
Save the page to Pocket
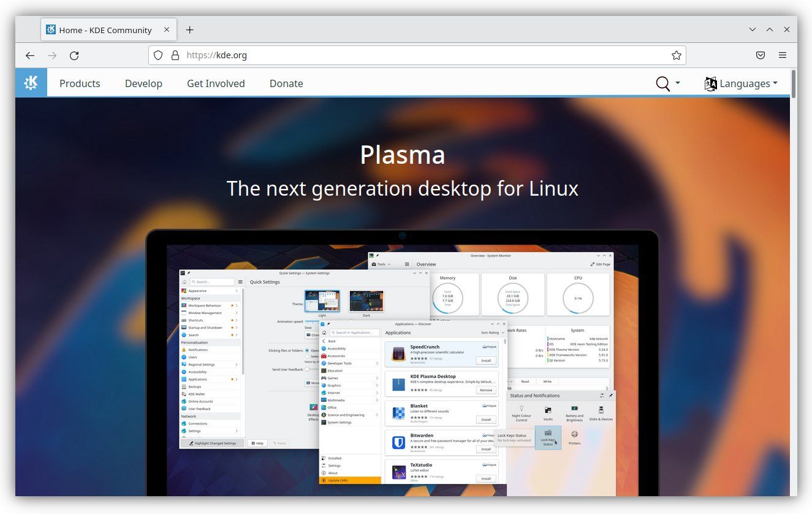tap(760, 55)
